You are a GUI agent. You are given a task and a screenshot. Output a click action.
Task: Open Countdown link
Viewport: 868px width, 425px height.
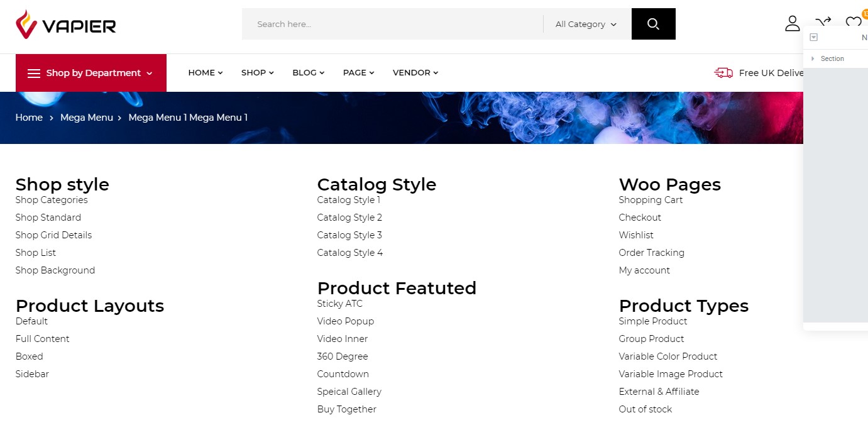[x=343, y=374]
